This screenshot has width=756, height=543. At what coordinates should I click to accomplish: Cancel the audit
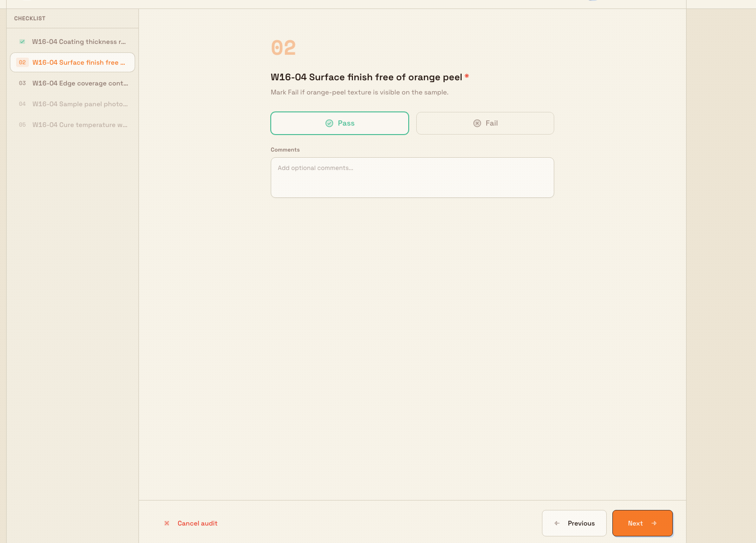point(191,523)
